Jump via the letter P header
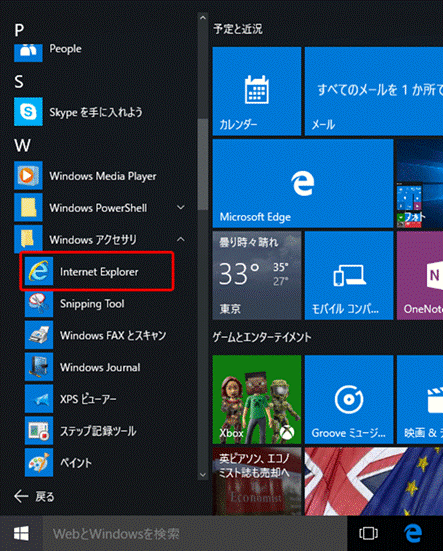Screen dimensions: 443x551 pos(19,30)
